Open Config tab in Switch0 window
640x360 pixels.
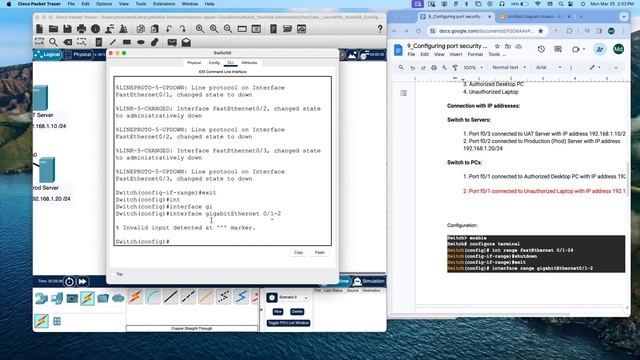click(x=214, y=63)
